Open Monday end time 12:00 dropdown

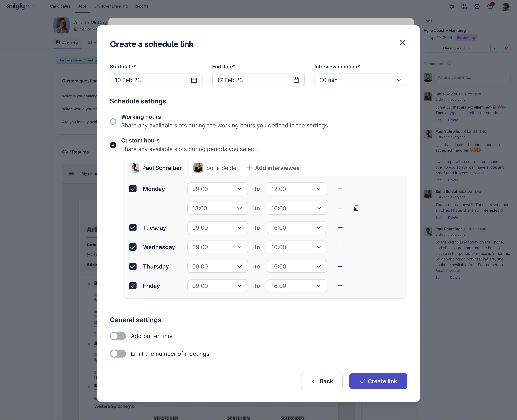point(297,189)
